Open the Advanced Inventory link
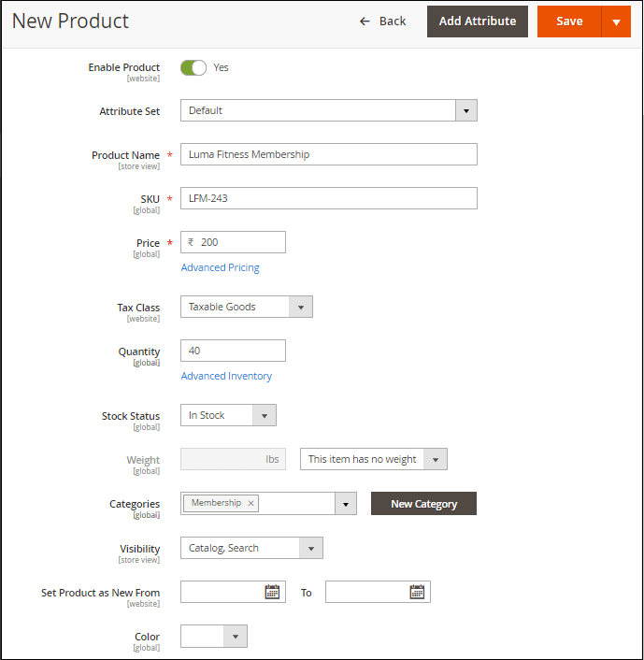 pos(226,377)
